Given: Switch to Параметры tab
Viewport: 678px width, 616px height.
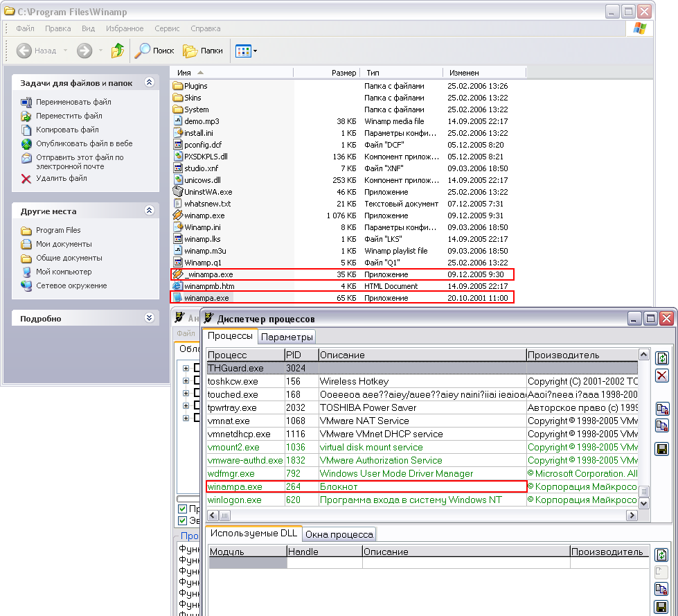Looking at the screenshot, I should pos(287,337).
